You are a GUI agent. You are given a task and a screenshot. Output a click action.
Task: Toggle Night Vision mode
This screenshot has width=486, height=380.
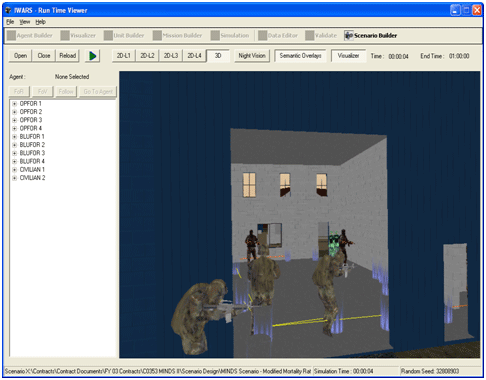252,56
